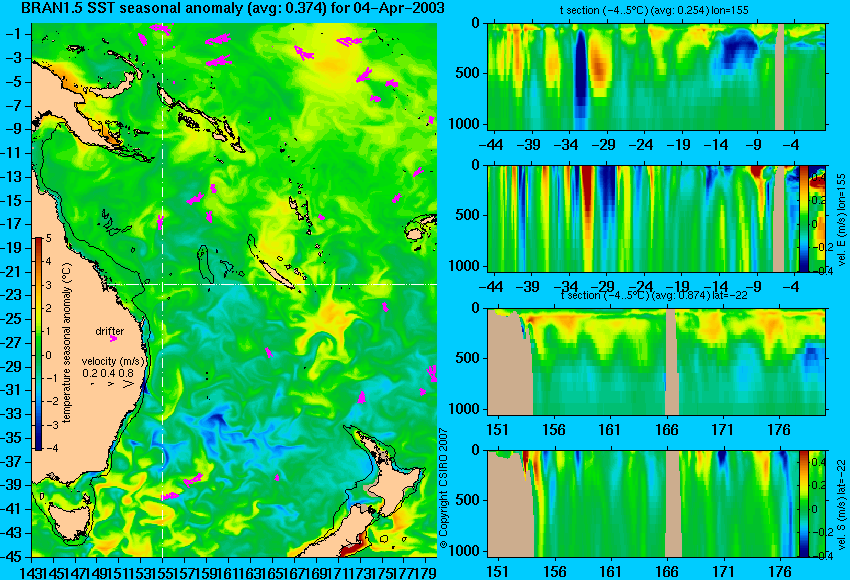Click the '5' tick on the temperature color bar
The height and width of the screenshot is (580, 850).
pos(48,239)
